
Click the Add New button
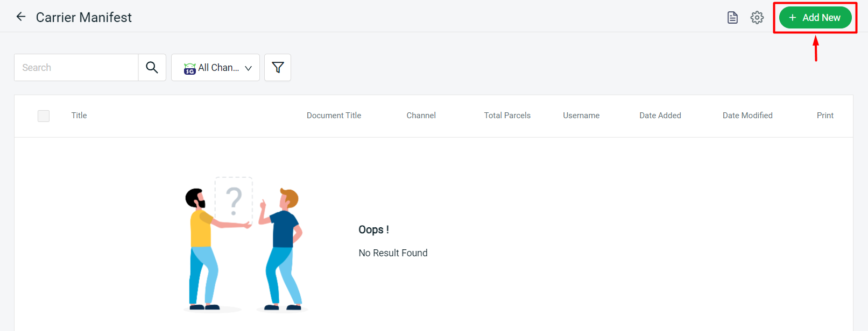(x=815, y=18)
